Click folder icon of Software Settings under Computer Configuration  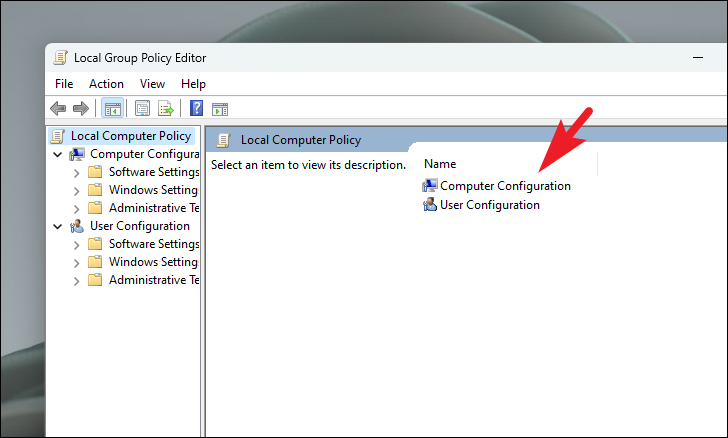click(95, 172)
